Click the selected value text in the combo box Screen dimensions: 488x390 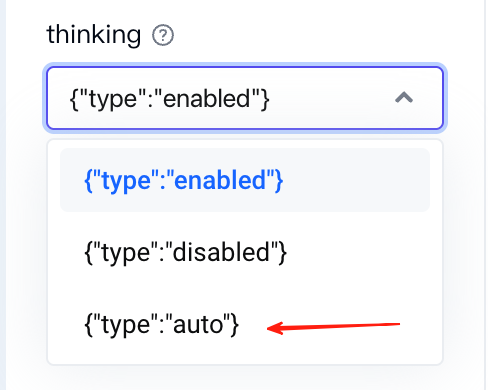coord(169,99)
